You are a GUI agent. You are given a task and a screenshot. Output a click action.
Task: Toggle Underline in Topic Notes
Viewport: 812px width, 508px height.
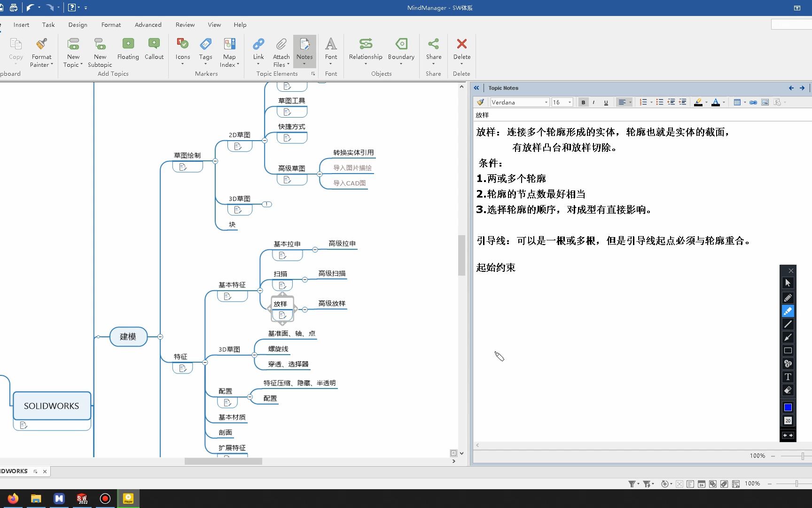pyautogui.click(x=606, y=102)
